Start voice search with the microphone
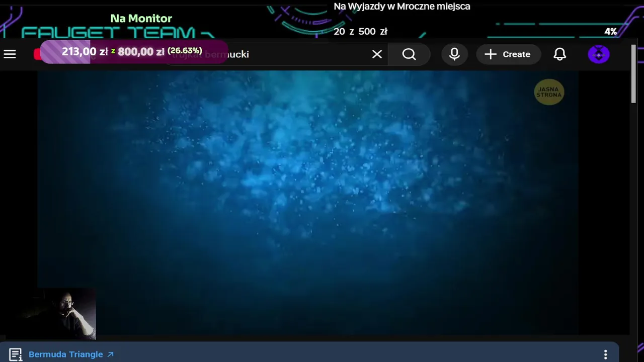Viewport: 644px width, 362px height. click(454, 54)
